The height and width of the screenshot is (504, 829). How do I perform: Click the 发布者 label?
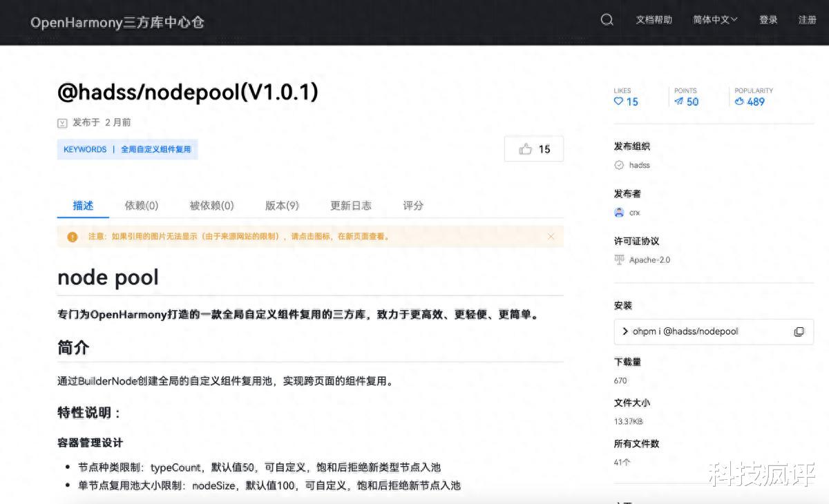point(627,193)
